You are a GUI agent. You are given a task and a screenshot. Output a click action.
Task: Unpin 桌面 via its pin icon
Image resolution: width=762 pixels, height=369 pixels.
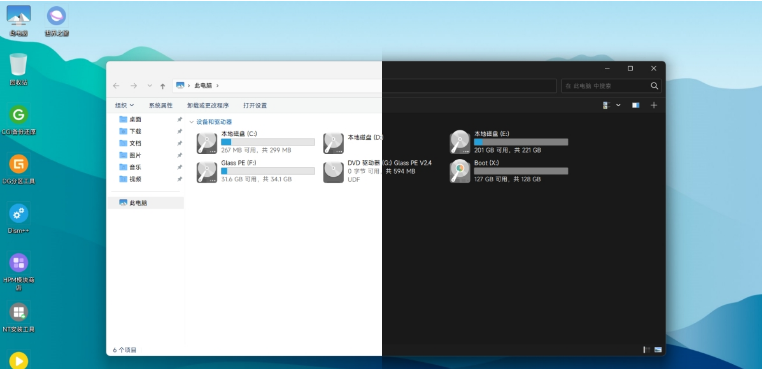click(x=179, y=120)
